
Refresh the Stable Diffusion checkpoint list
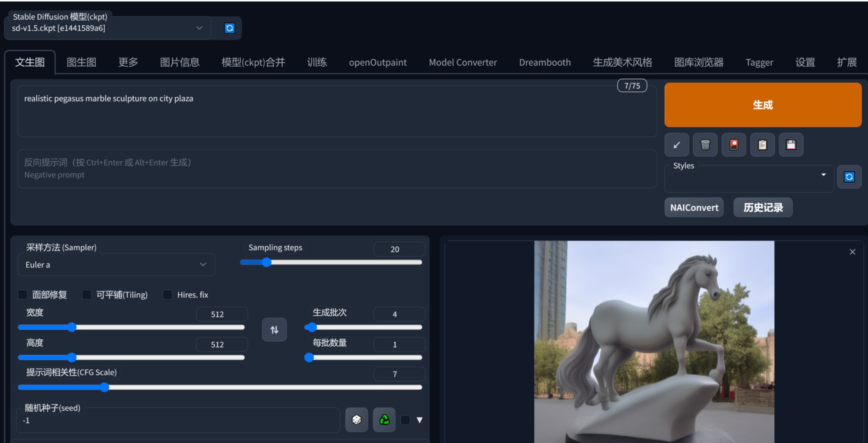pos(229,28)
